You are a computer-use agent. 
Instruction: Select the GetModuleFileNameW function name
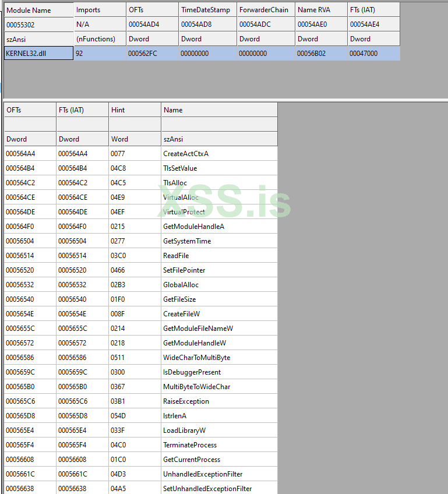pos(198,329)
